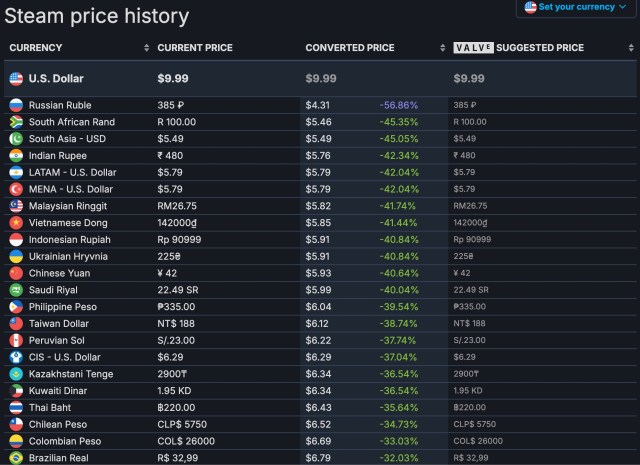The width and height of the screenshot is (640, 465).
Task: Click the Indian Rupee currency name
Action: 58,156
